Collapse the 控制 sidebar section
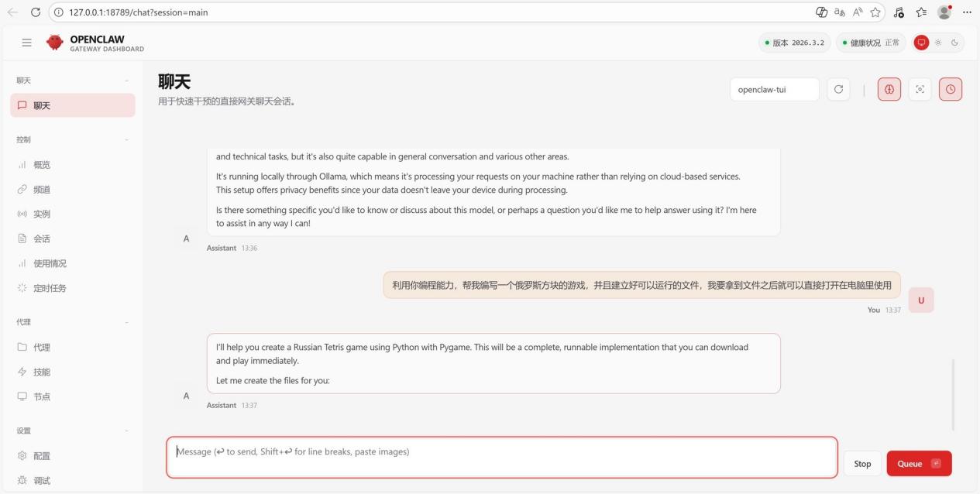The width and height of the screenshot is (980, 494). (x=127, y=139)
